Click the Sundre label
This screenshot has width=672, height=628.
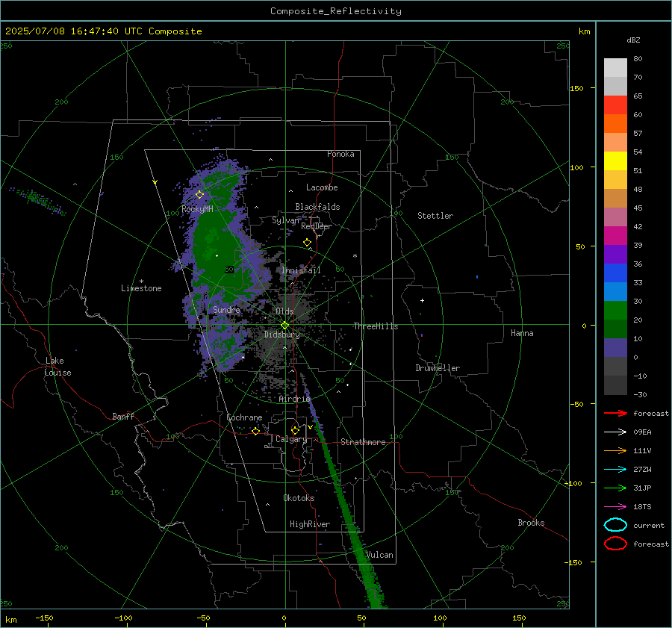click(226, 309)
